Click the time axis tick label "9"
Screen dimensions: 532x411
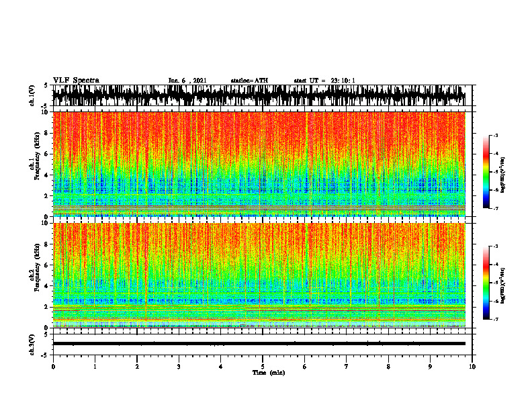coord(430,367)
